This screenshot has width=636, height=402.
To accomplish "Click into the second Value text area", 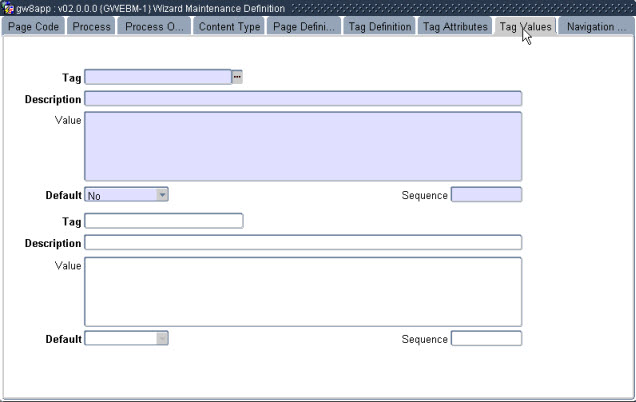I will point(303,292).
